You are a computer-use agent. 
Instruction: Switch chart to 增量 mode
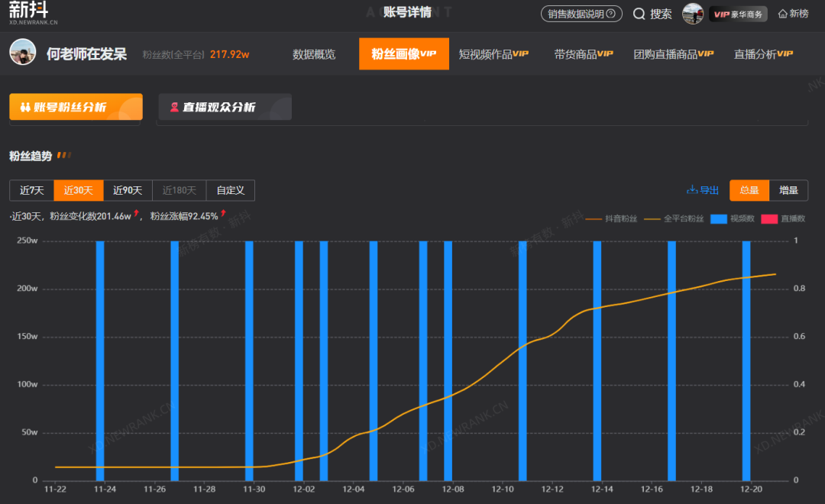788,190
